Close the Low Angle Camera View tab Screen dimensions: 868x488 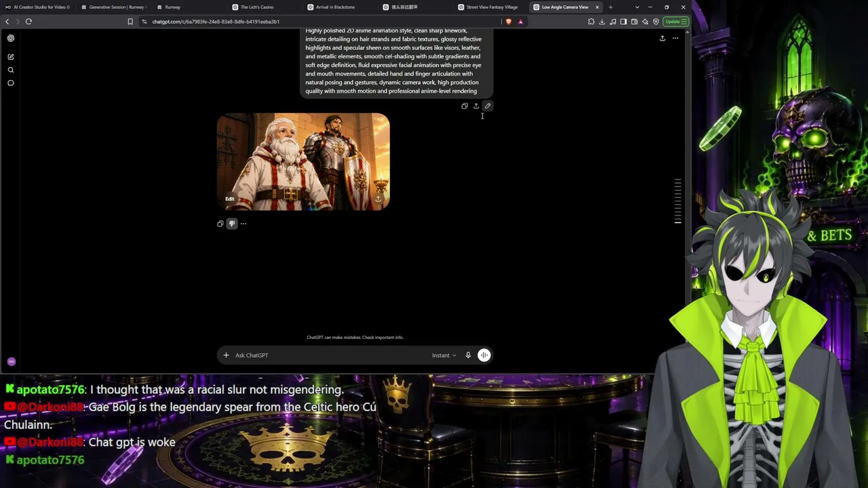[597, 7]
